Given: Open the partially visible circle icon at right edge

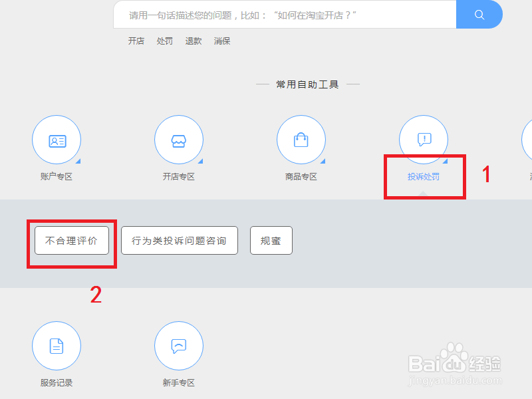Looking at the screenshot, I should [527, 140].
